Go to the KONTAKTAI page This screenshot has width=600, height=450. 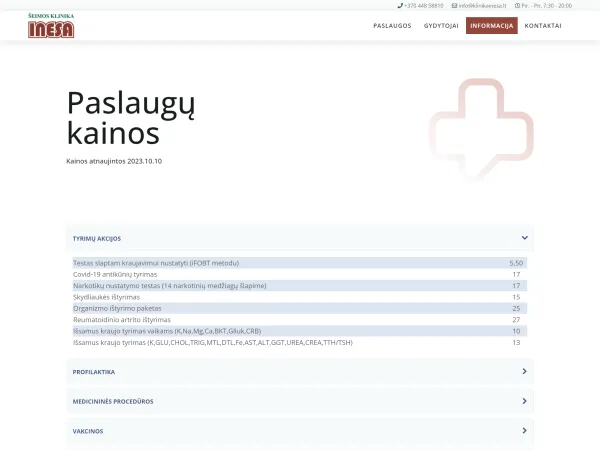[x=543, y=26]
